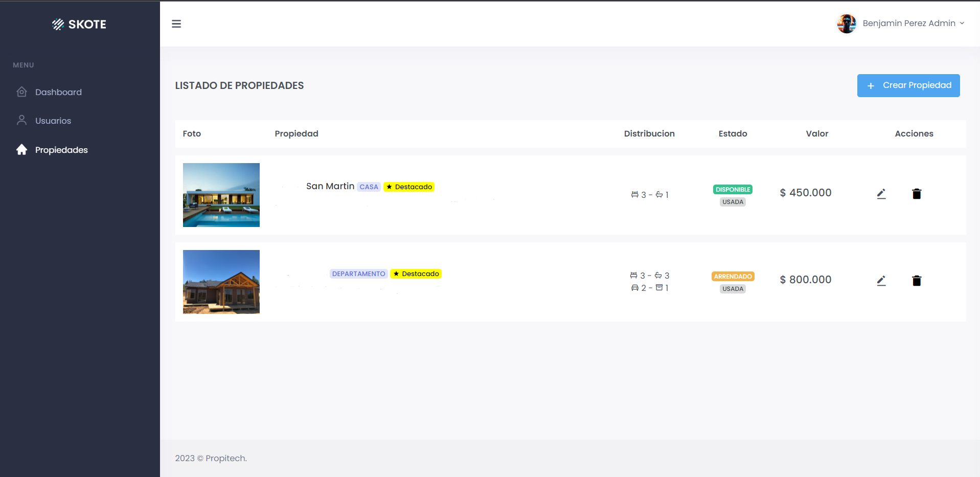This screenshot has height=477, width=980.
Task: Toggle the sidebar hamburger menu
Action: (x=176, y=24)
